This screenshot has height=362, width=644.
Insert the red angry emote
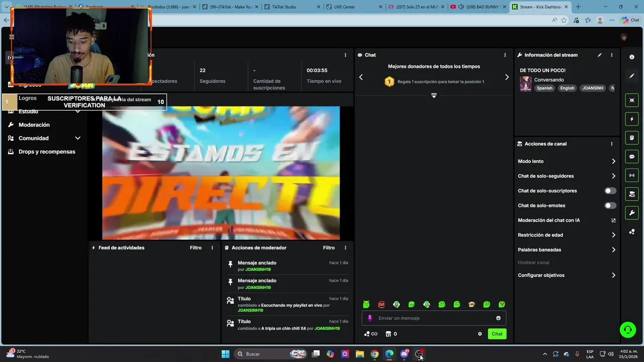381,304
